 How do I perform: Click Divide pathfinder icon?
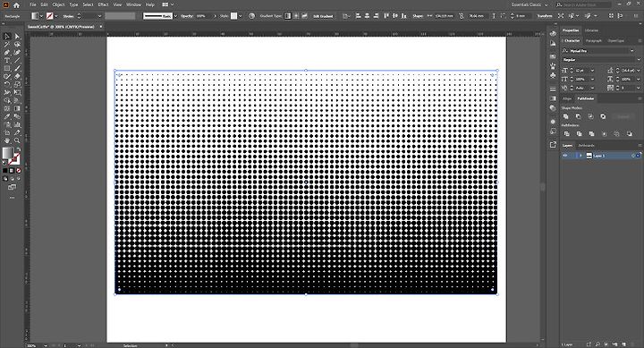(x=567, y=134)
